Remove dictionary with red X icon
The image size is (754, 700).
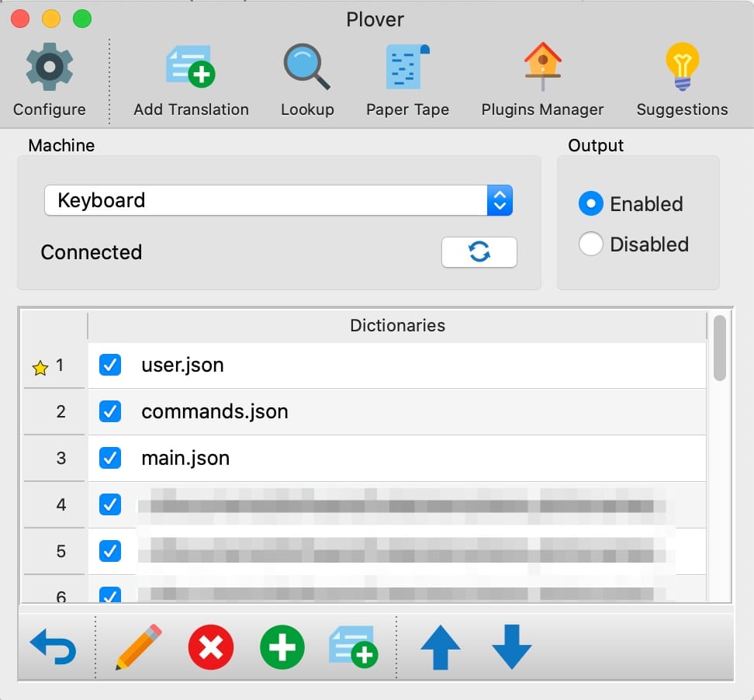point(210,646)
